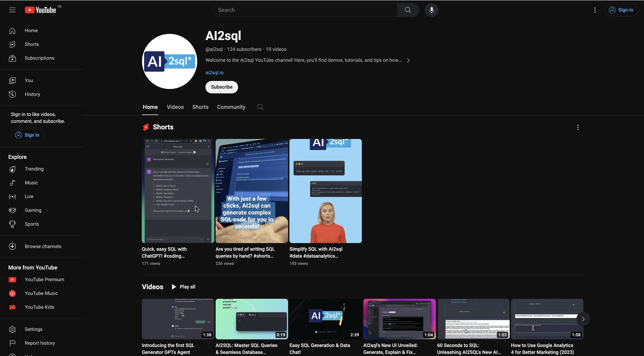Activate voice search microphone
644x356 pixels.
(x=431, y=10)
